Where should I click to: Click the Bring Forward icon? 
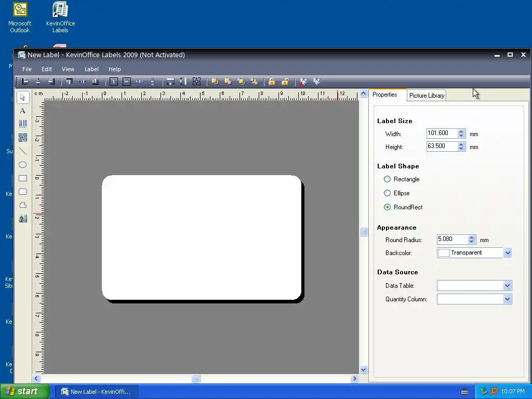[x=241, y=82]
